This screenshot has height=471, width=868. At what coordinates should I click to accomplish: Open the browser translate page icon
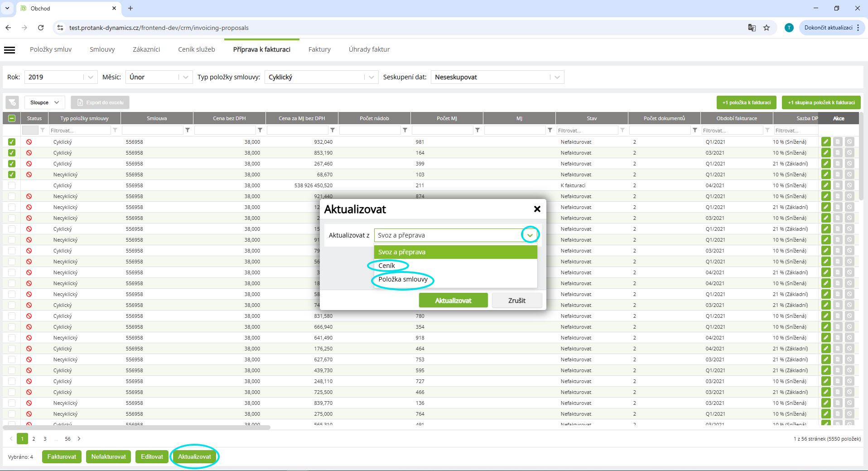[x=752, y=28]
